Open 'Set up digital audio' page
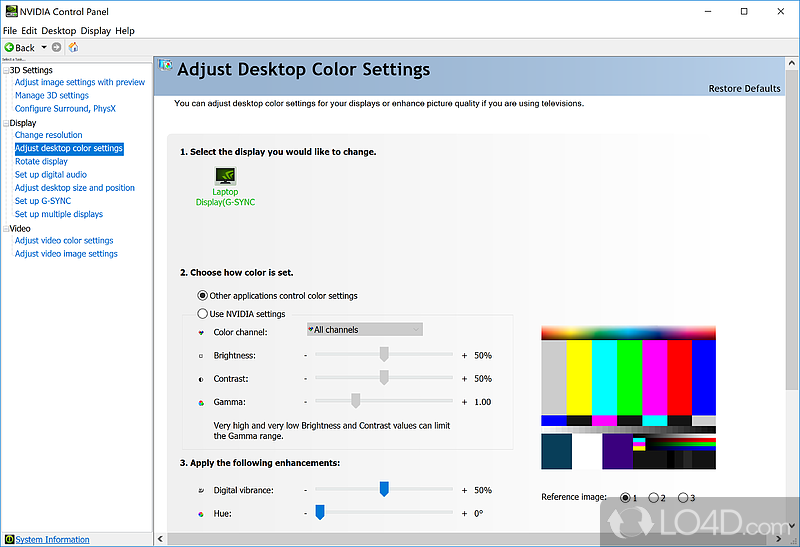 [51, 175]
